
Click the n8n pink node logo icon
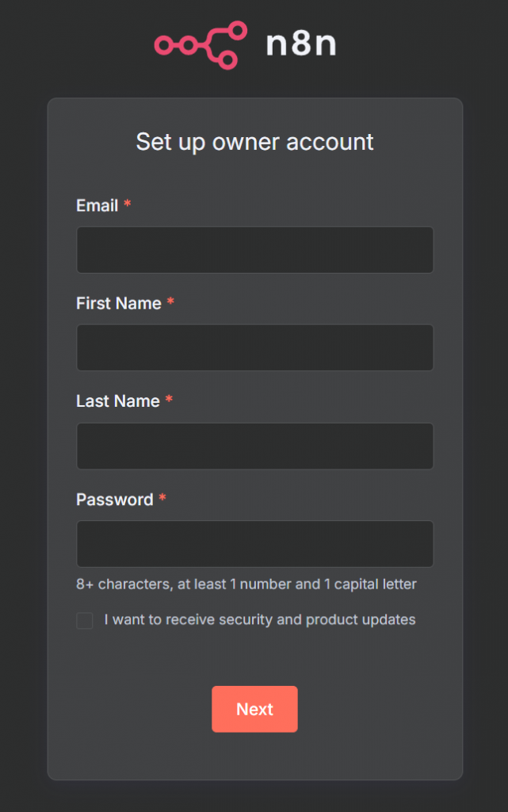[195, 45]
